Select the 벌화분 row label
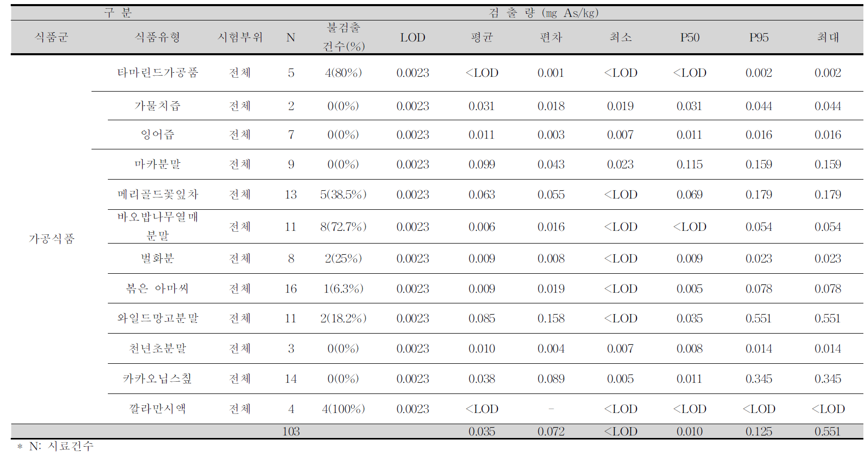This screenshot has width=868, height=461. click(157, 258)
